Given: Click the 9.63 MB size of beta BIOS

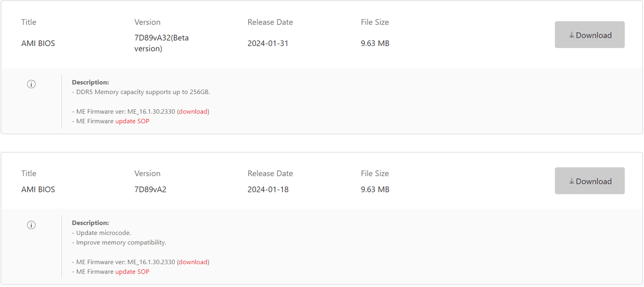Looking at the screenshot, I should pos(375,44).
